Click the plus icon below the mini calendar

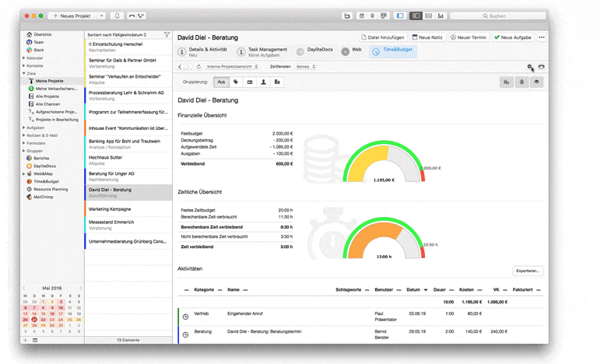click(x=25, y=340)
